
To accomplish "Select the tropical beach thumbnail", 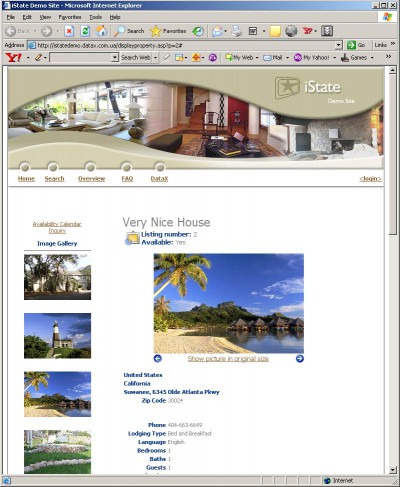I will coord(57,394).
